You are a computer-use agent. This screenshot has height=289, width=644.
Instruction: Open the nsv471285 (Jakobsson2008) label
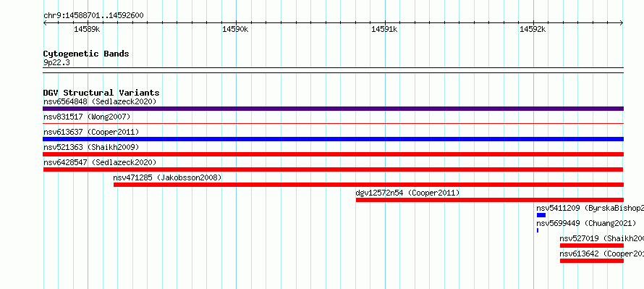tap(167, 177)
